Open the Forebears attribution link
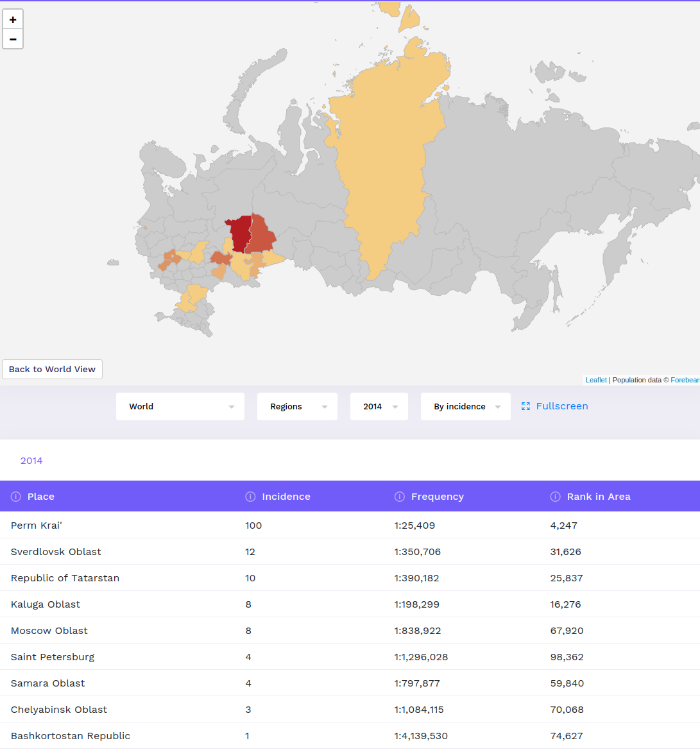This screenshot has width=700, height=752. (x=685, y=380)
